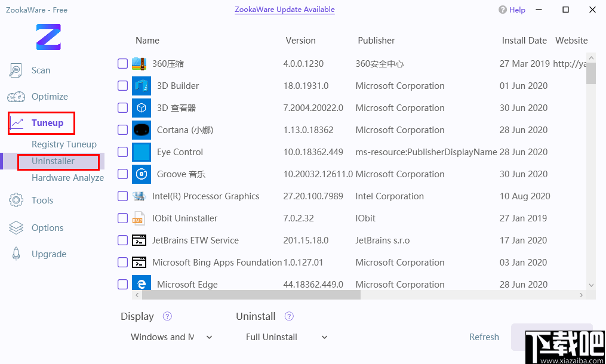Image resolution: width=606 pixels, height=364 pixels.
Task: Click the horizontal scrollbar thumb
Action: (x=251, y=295)
